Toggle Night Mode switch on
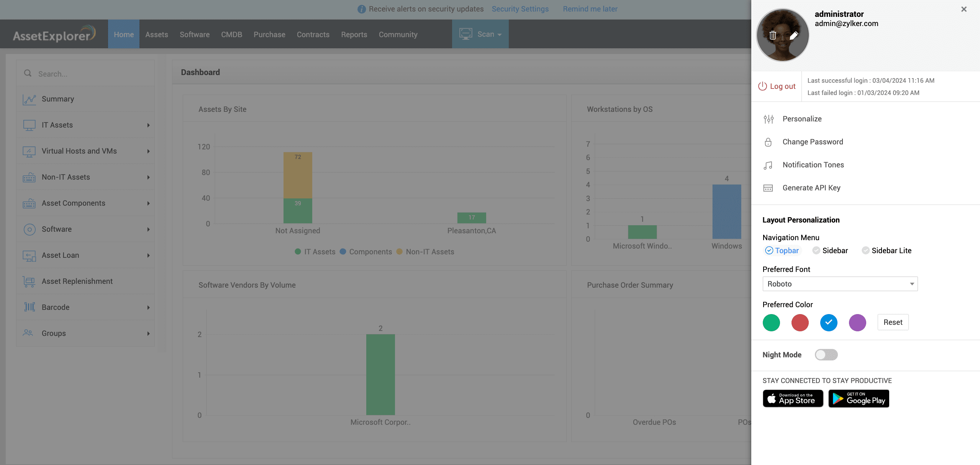This screenshot has width=980, height=465. 826,355
